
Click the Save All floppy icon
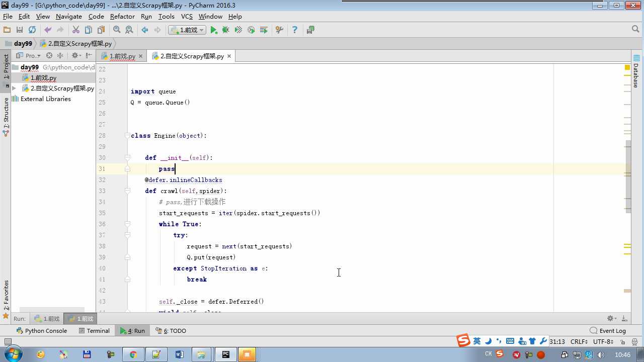20,30
